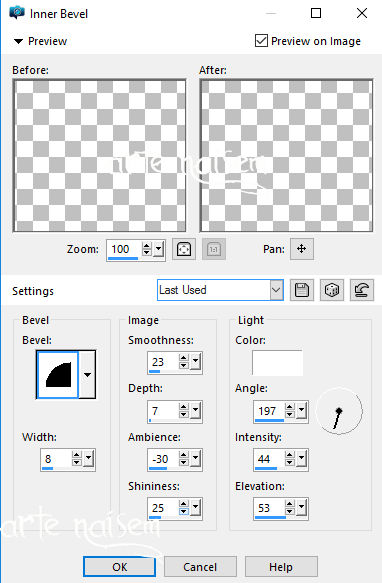This screenshot has height=583, width=382.
Task: Open the Intensity slider dropdown arrow
Action: tap(302, 459)
